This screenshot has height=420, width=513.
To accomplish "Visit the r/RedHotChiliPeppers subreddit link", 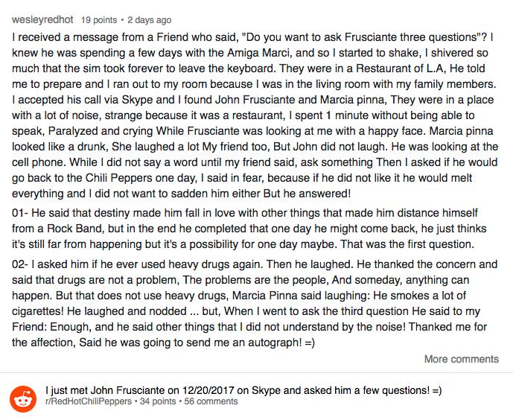I will pyautogui.click(x=89, y=401).
